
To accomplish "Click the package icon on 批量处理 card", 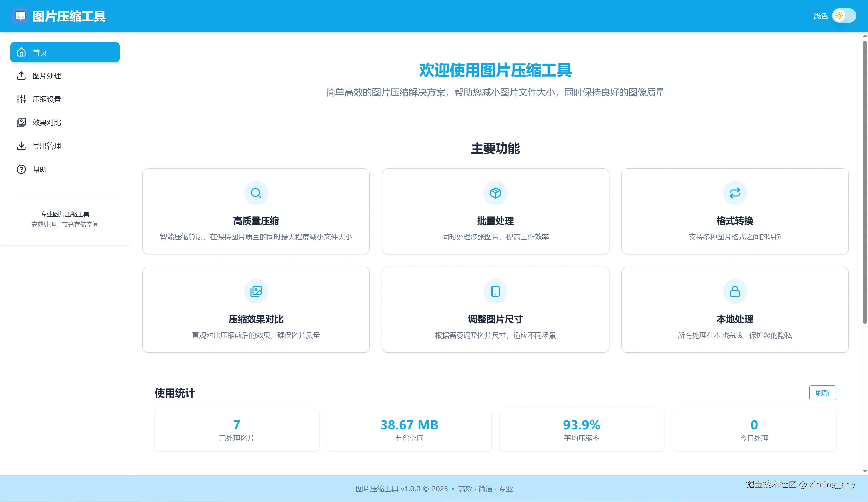I will [x=495, y=193].
